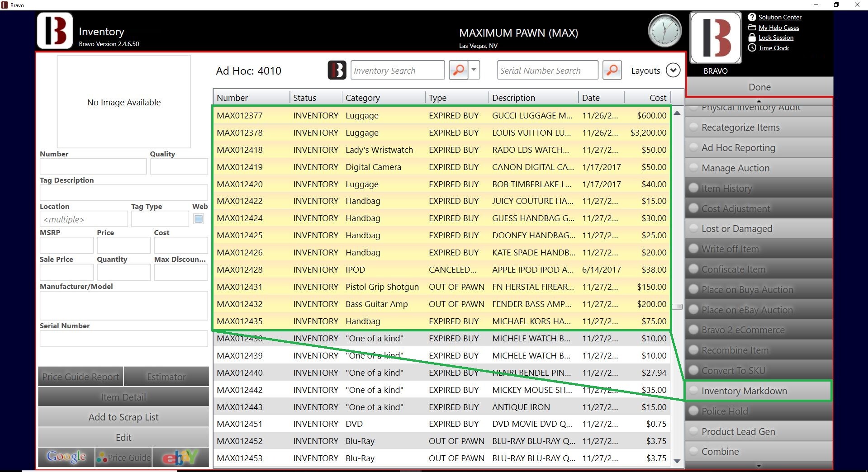This screenshot has width=868, height=472.
Task: Open the Inventory Search options dropdown arrow
Action: (x=474, y=70)
